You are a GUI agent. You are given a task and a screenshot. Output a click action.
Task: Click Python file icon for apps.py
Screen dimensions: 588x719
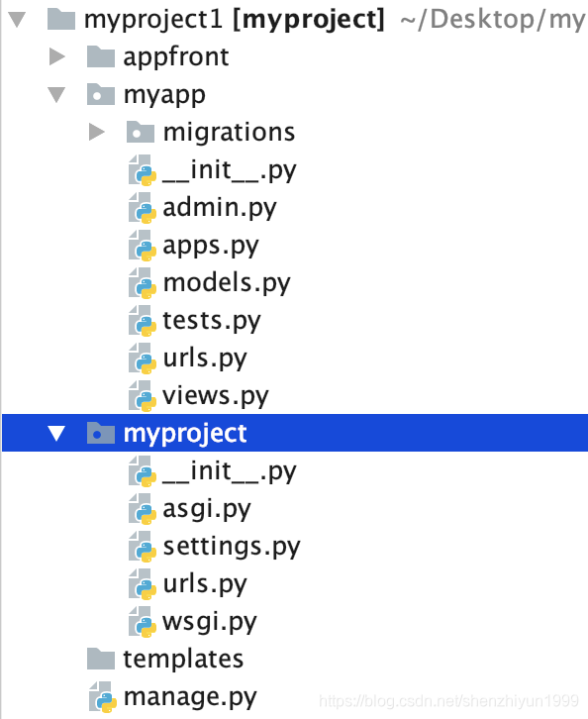pos(143,246)
